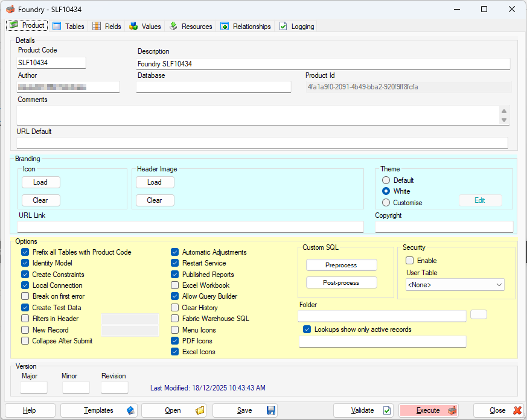
Task: Enable the Menu Icons checkbox
Action: [x=175, y=330]
